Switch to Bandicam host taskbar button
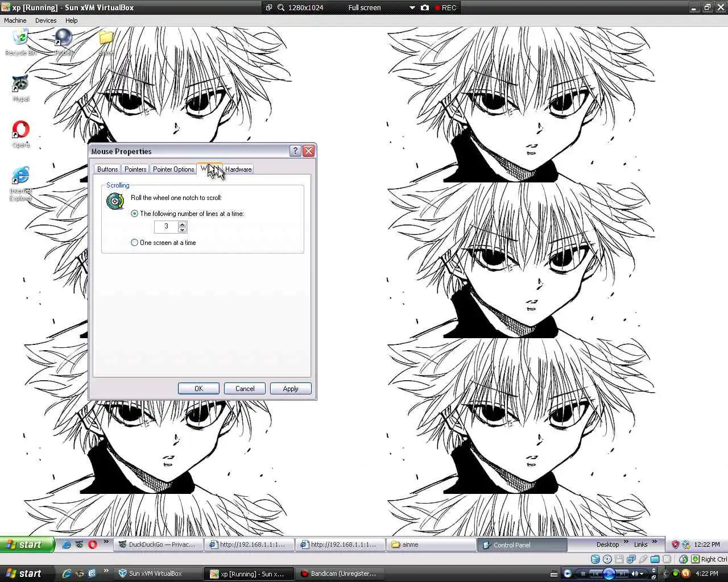The height and width of the screenshot is (582, 728). click(340, 573)
